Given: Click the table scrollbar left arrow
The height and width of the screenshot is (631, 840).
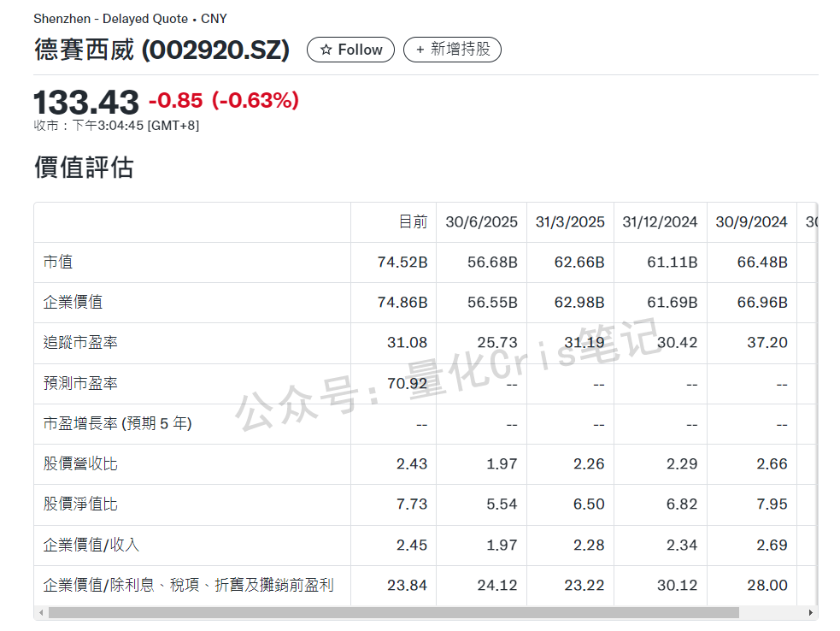Looking at the screenshot, I should tap(41, 613).
